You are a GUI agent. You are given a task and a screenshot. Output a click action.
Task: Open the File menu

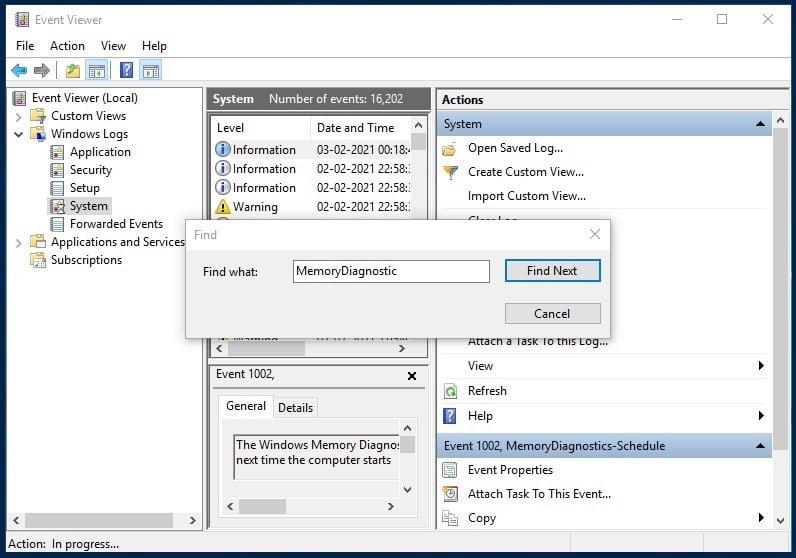coord(25,46)
